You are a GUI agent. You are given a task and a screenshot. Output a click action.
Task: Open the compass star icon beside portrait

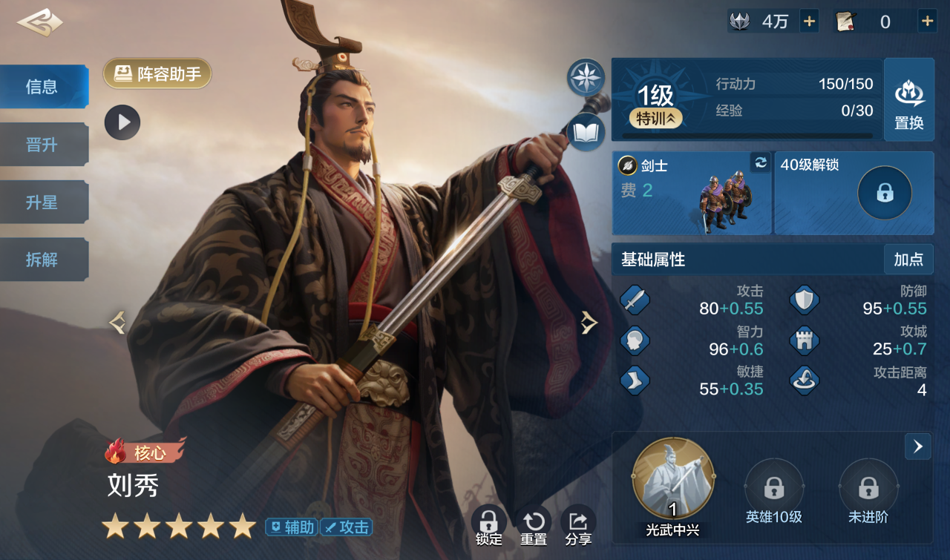click(586, 77)
